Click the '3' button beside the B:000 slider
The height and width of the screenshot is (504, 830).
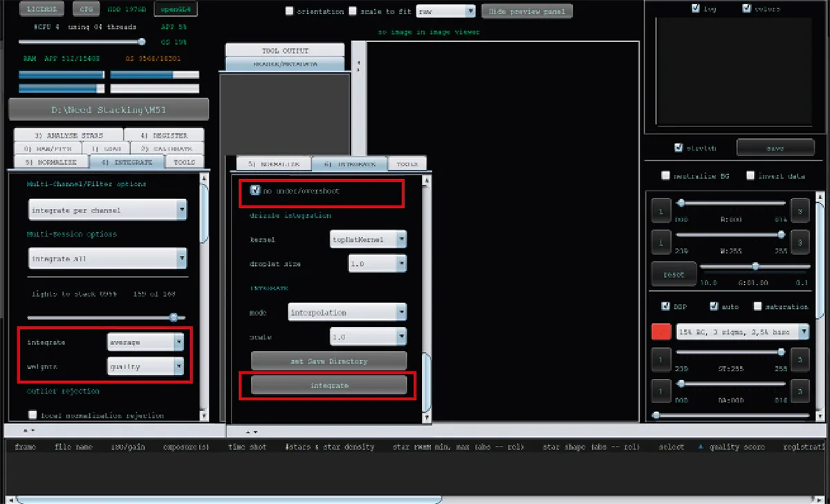[x=800, y=212]
